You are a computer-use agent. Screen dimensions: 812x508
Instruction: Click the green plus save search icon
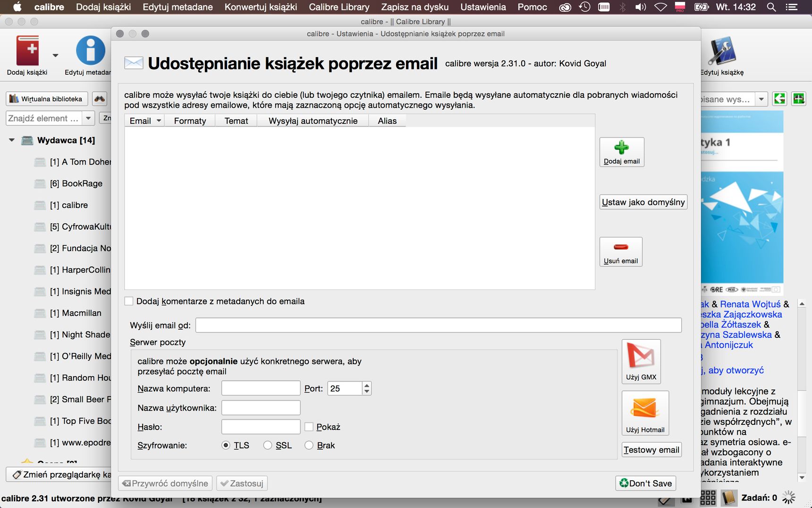pos(799,99)
